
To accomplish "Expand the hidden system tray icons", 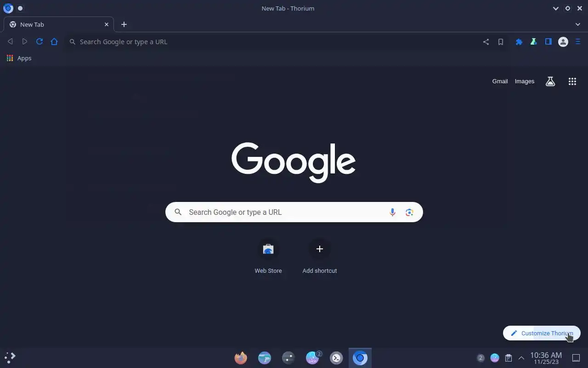I will click(x=521, y=358).
